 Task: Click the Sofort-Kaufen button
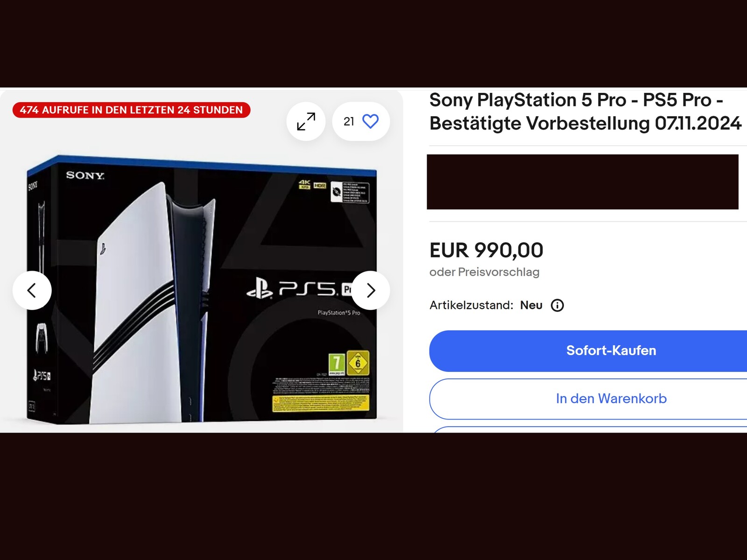pos(588,351)
